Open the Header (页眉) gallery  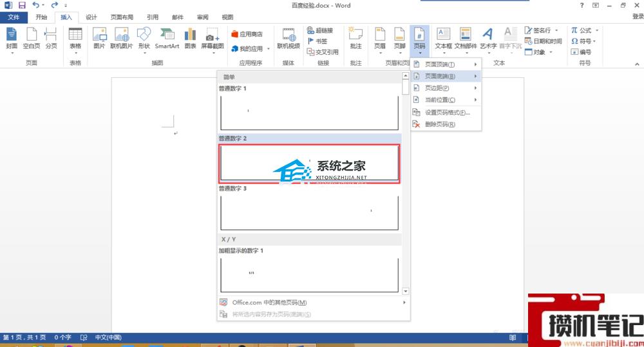click(380, 41)
